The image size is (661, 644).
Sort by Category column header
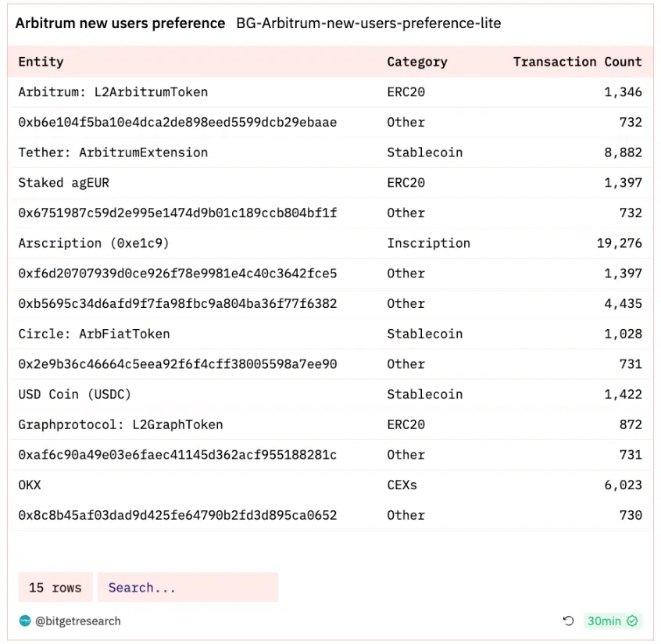pos(416,62)
